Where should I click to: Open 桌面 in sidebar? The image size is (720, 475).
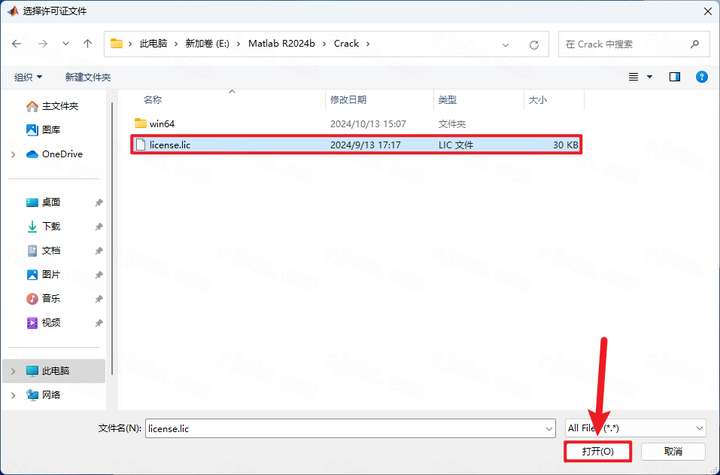point(43,202)
